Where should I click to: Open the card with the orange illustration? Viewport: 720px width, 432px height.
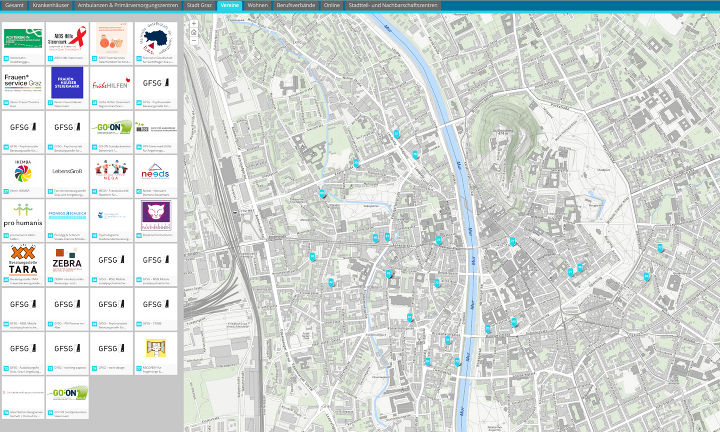coord(111,43)
